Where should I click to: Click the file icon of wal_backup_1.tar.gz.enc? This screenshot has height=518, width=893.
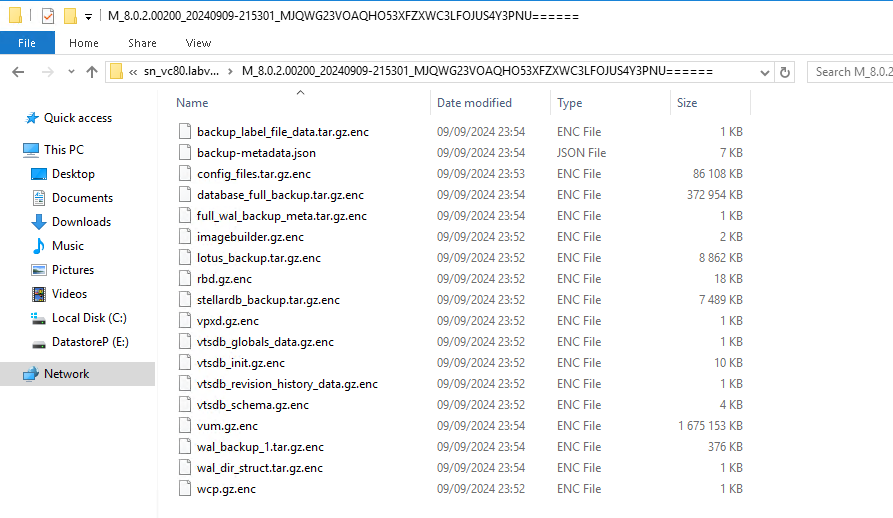(x=185, y=447)
